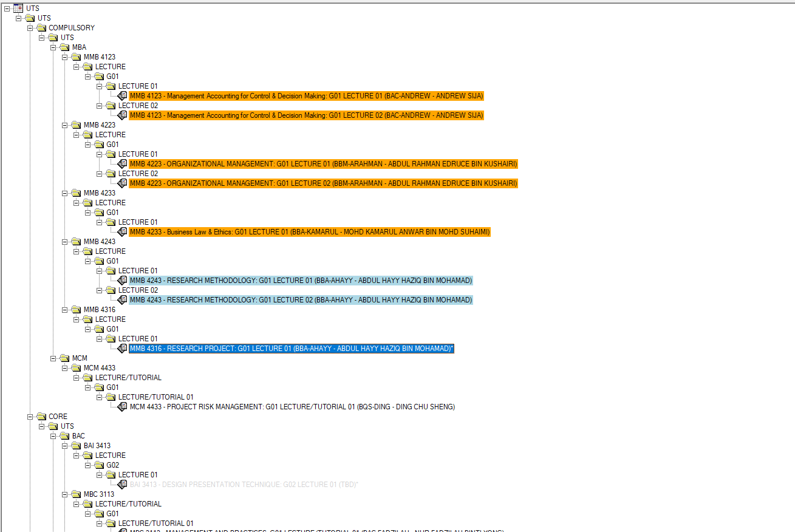The width and height of the screenshot is (795, 532).
Task: Collapse the MMB 4316 branch
Action: (65, 310)
